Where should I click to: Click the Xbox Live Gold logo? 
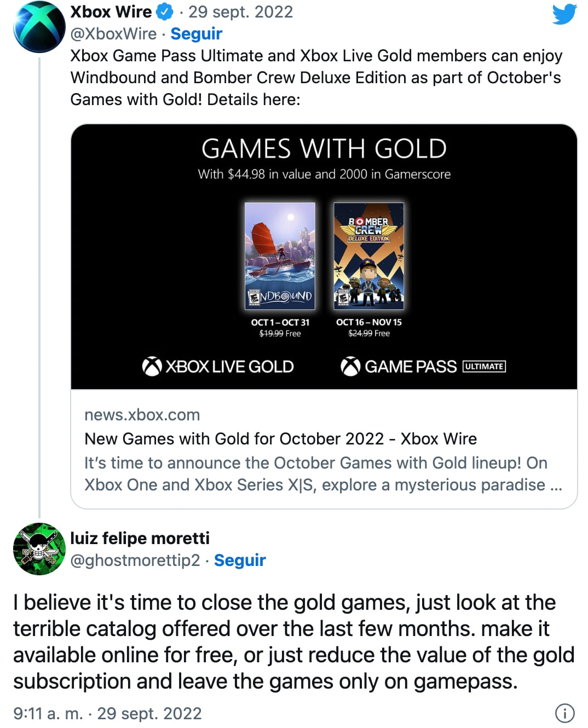pos(218,366)
